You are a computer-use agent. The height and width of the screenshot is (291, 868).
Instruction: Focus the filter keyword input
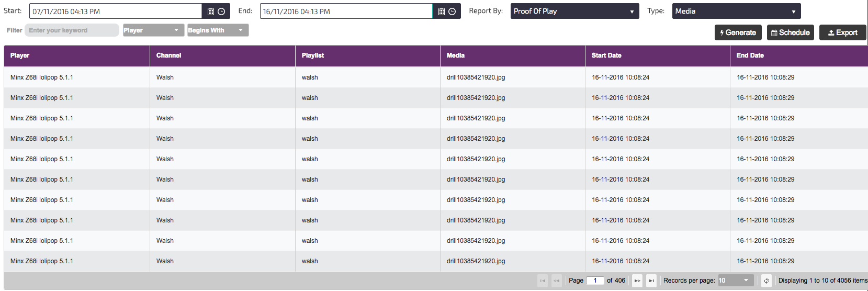click(72, 30)
